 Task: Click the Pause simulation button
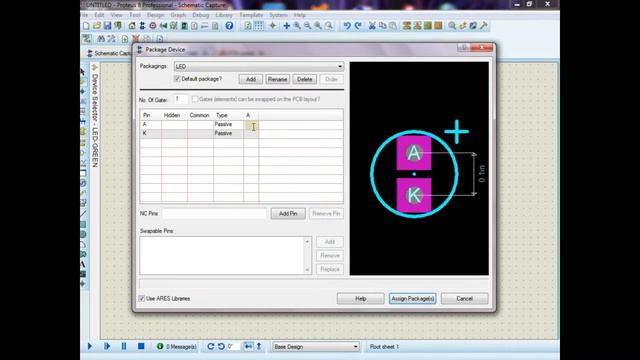coord(124,346)
